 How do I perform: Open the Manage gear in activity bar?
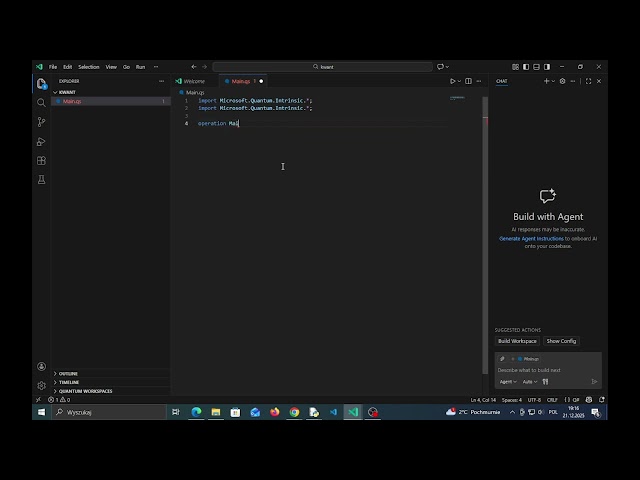(x=41, y=385)
